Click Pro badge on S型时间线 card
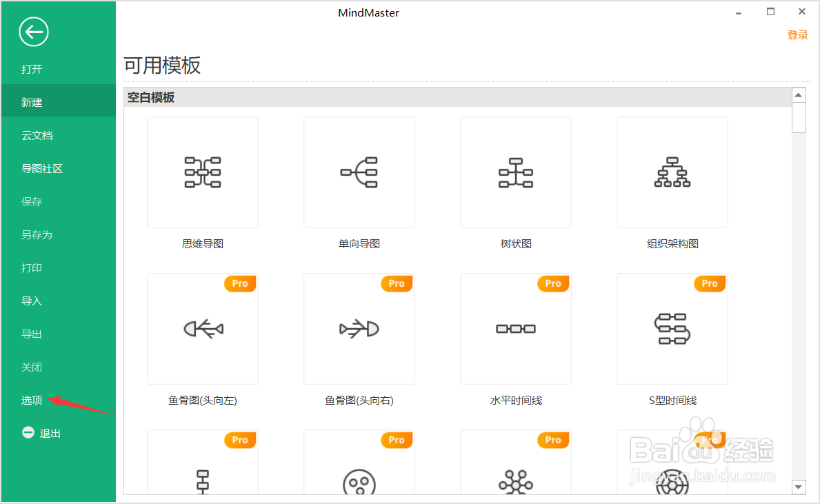This screenshot has width=820, height=504. coord(710,283)
